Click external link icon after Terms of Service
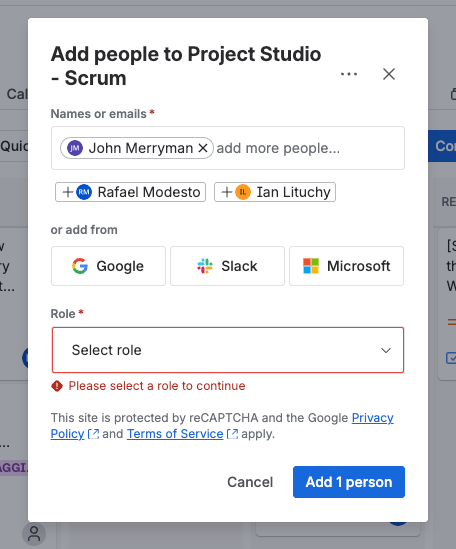Image resolution: width=456 pixels, height=549 pixels. point(232,434)
